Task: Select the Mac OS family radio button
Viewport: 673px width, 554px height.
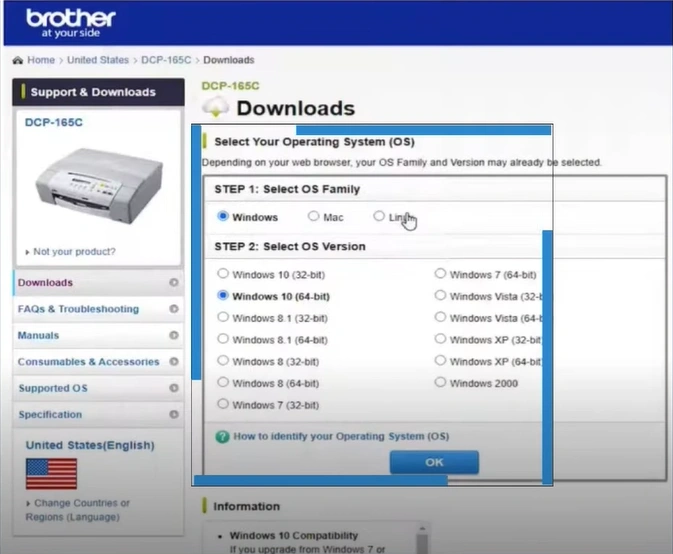Action: (x=314, y=216)
